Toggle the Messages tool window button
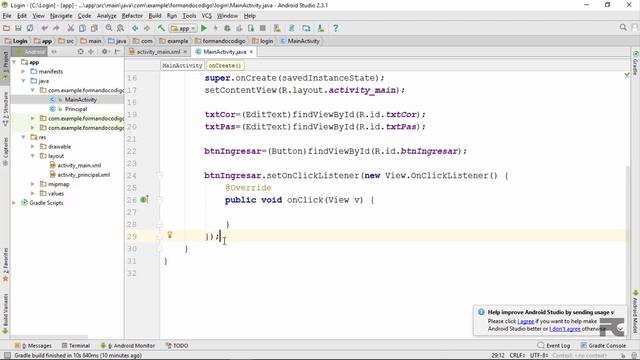Viewport: 640px width, 360px height. pos(33,345)
